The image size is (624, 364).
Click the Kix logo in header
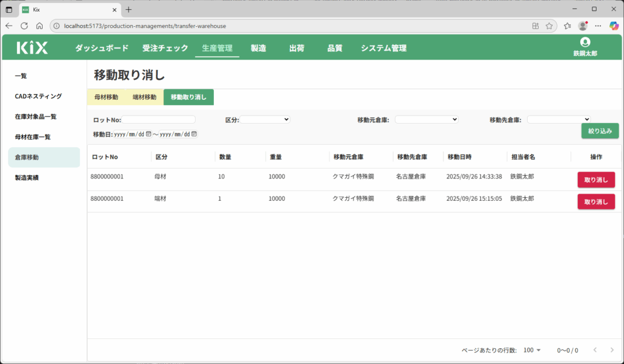point(32,48)
